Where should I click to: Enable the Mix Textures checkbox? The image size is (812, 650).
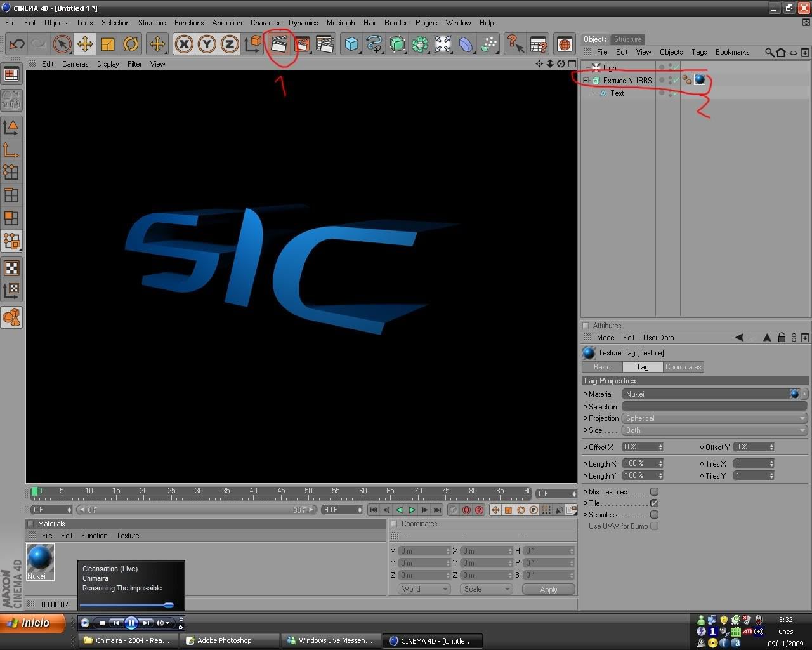point(654,491)
